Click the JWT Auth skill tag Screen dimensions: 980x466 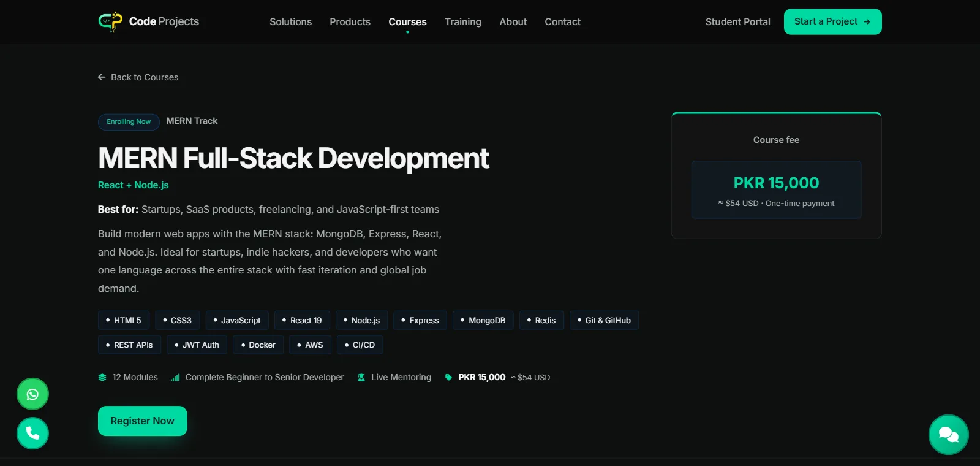(x=197, y=345)
